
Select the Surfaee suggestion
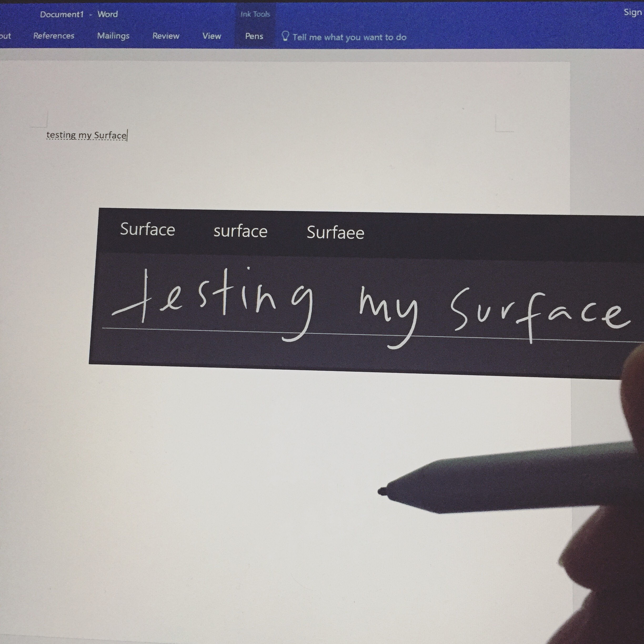point(335,233)
